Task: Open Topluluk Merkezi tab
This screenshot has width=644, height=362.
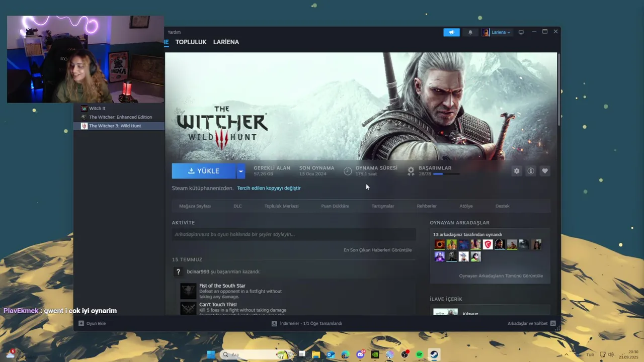Action: click(281, 206)
